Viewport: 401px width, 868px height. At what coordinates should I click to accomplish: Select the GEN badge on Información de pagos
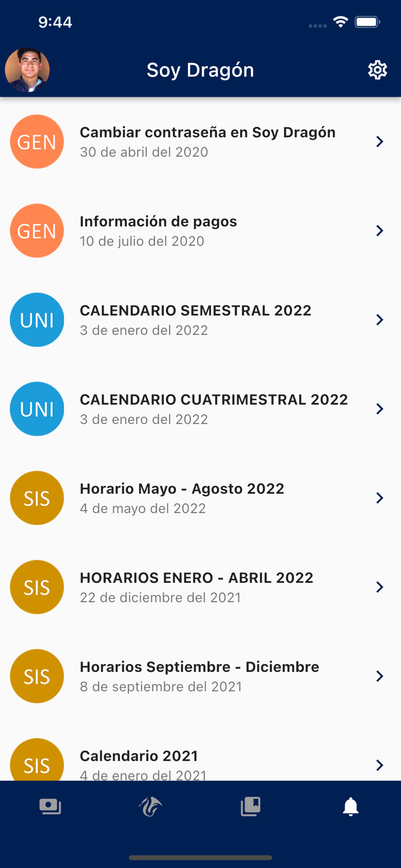click(x=37, y=230)
